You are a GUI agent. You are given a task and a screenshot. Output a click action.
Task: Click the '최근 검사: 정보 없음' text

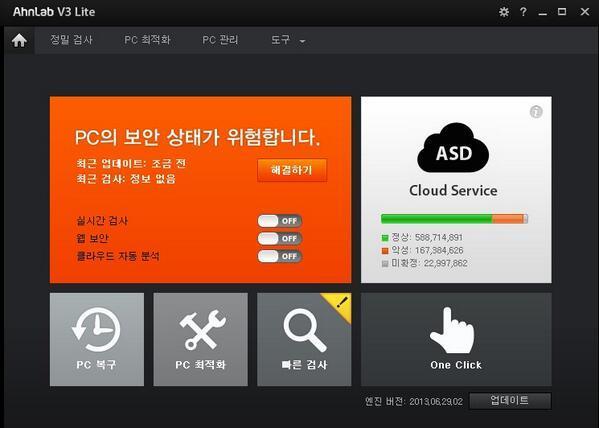pos(126,179)
